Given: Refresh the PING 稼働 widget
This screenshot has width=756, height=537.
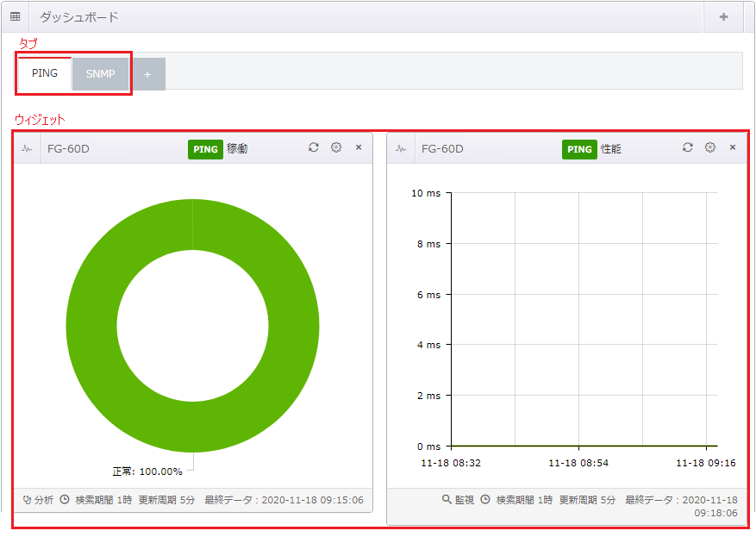Looking at the screenshot, I should click(314, 147).
